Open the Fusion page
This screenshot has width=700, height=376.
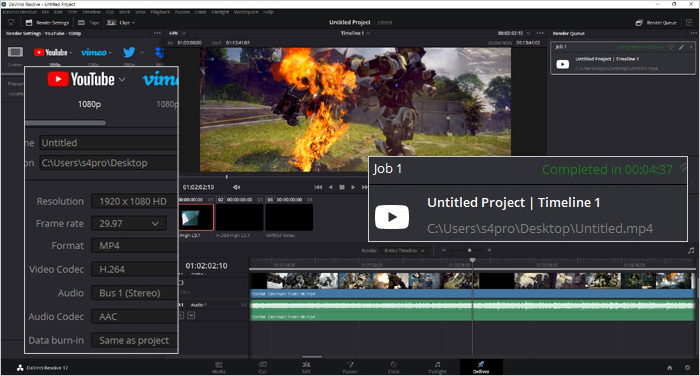(x=350, y=367)
